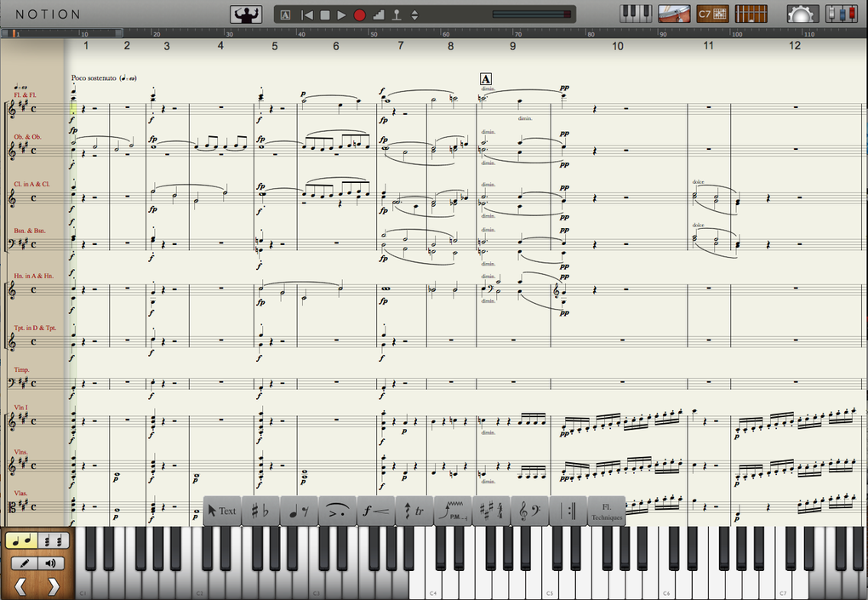Open the drum pad instrument
Screen dimensions: 868x600
(674, 14)
